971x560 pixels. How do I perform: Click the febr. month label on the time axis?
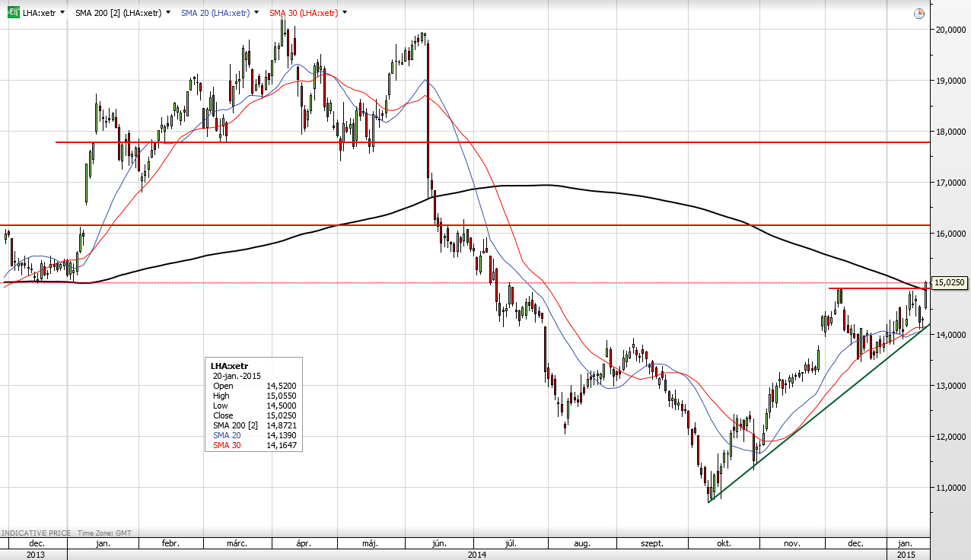[170, 543]
